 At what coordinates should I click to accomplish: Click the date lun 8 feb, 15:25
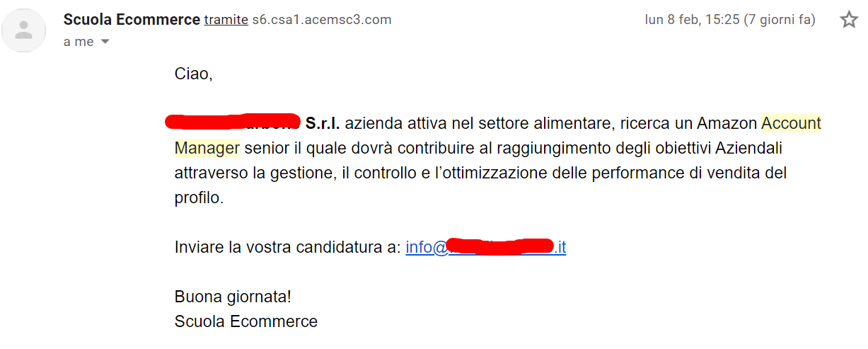click(692, 20)
